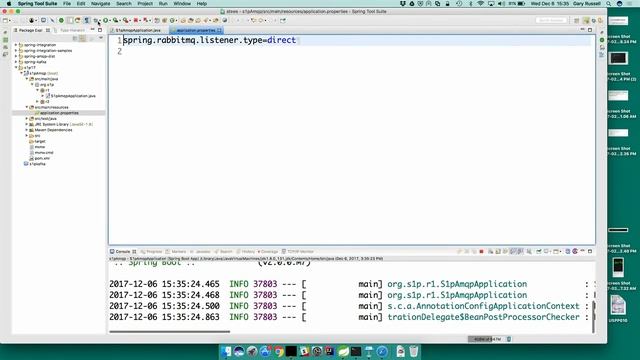Open Chrome from the Dock
640x360 pixels.
(278, 351)
